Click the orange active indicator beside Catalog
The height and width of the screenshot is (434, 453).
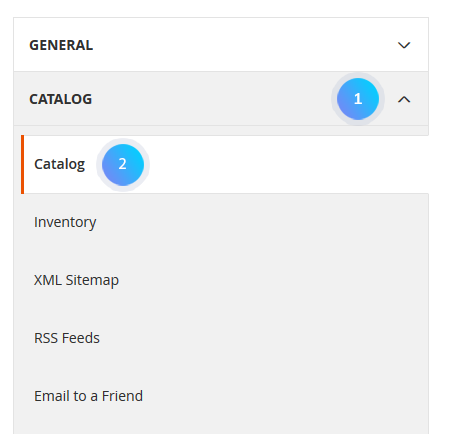tap(22, 164)
